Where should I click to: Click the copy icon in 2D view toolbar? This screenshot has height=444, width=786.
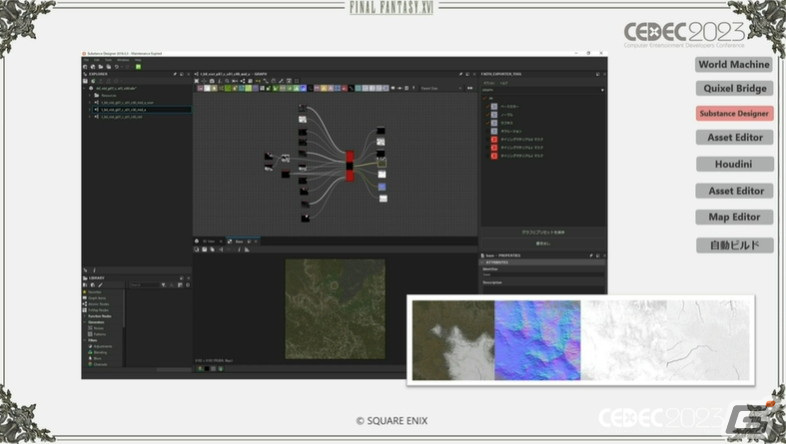coord(212,249)
